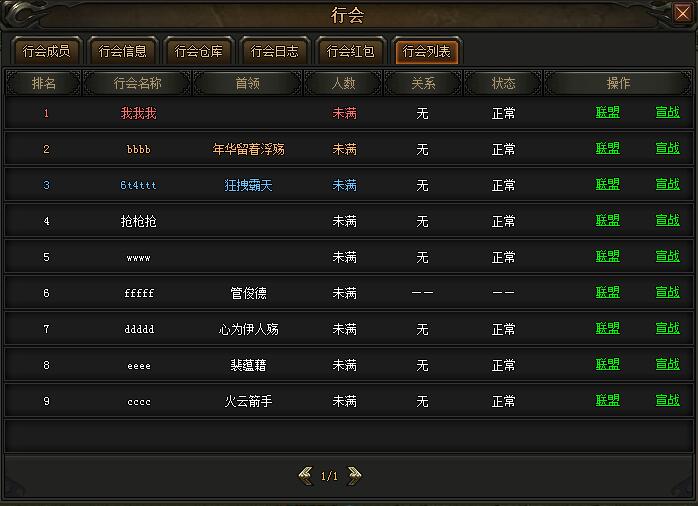Select the guild row eeee led by 裴蕴藉
The height and width of the screenshot is (506, 698).
tap(349, 365)
